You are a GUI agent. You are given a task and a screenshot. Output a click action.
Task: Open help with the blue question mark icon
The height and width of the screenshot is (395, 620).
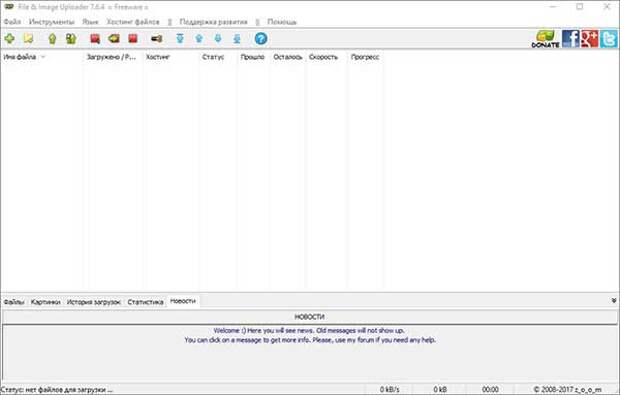tap(261, 39)
